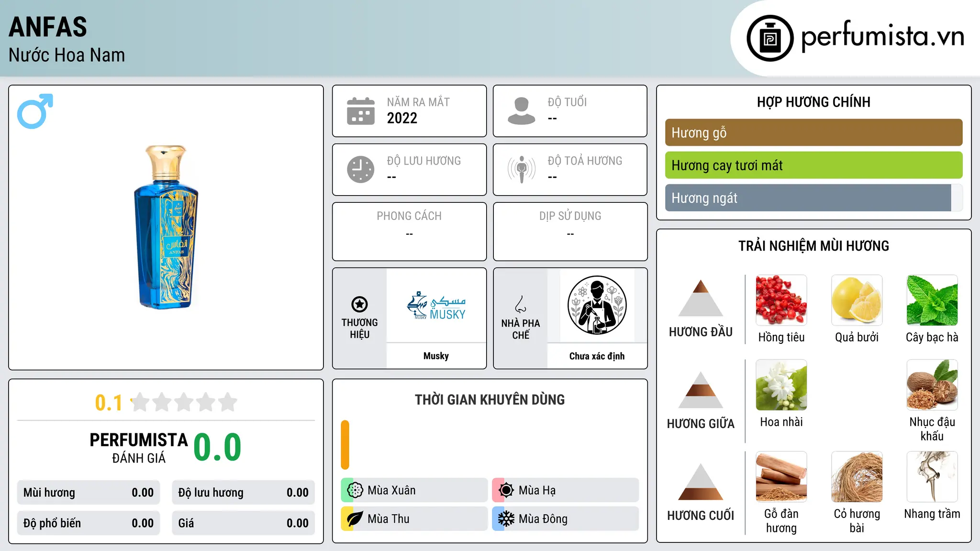This screenshot has height=551, width=980.
Task: Click the star badge icon above Thương hiệu
Action: coord(359,304)
